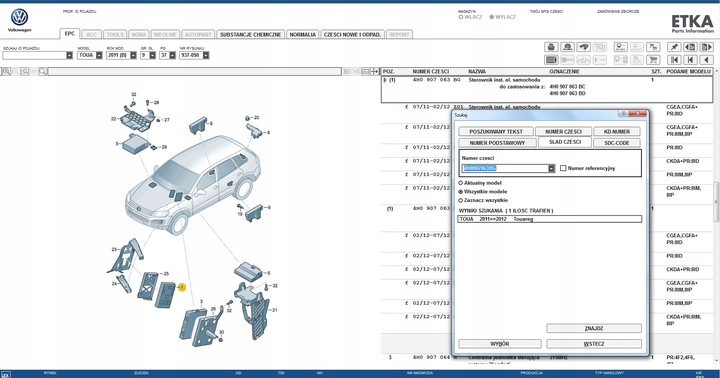Open the MODEL dropdown showing TOUA
The width and height of the screenshot is (720, 378).
coord(99,55)
